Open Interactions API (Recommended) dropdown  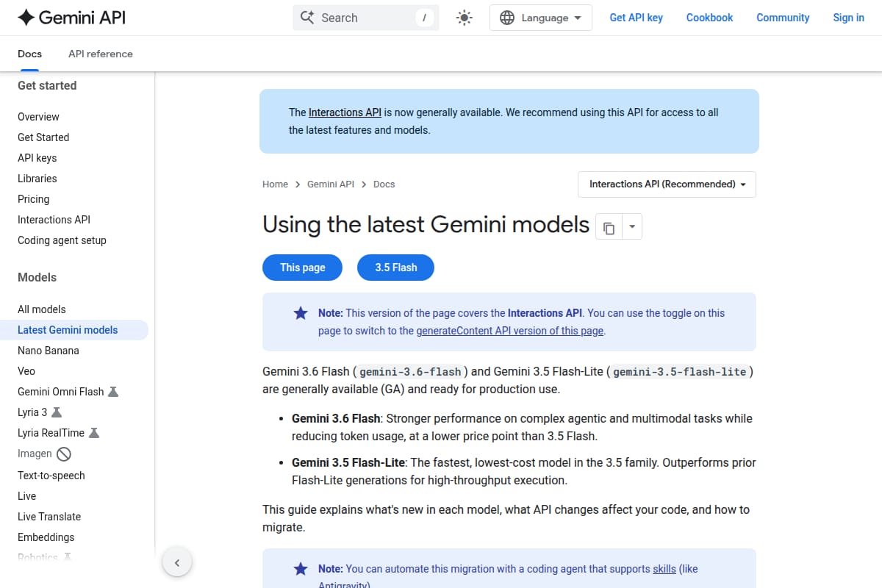(667, 184)
